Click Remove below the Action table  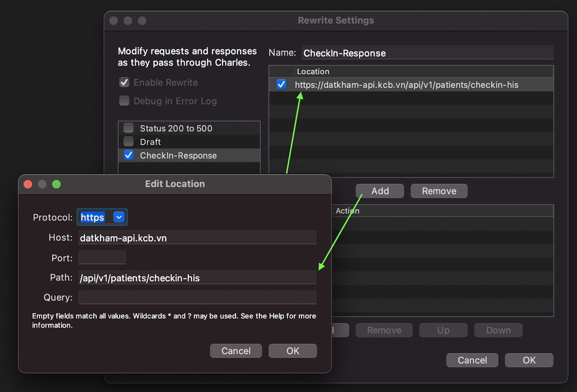[x=384, y=330]
